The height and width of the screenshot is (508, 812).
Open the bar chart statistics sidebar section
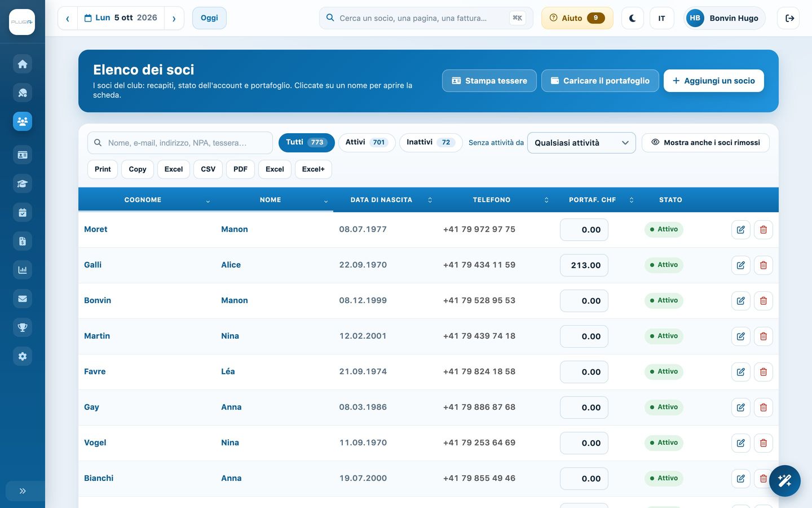(23, 270)
